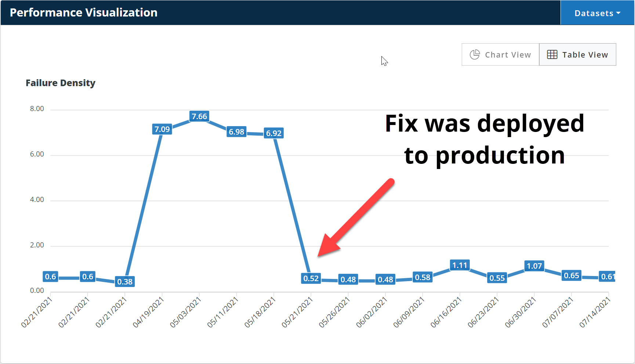
Task: Click the Failure Density chart title
Action: point(61,83)
